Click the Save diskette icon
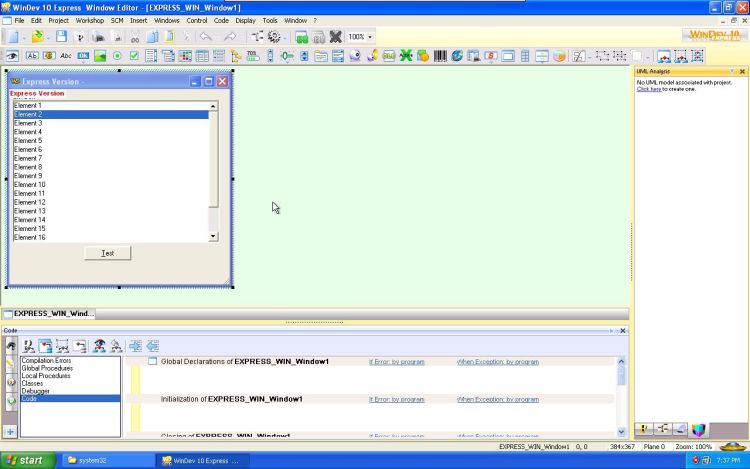The image size is (750, 469). click(61, 37)
